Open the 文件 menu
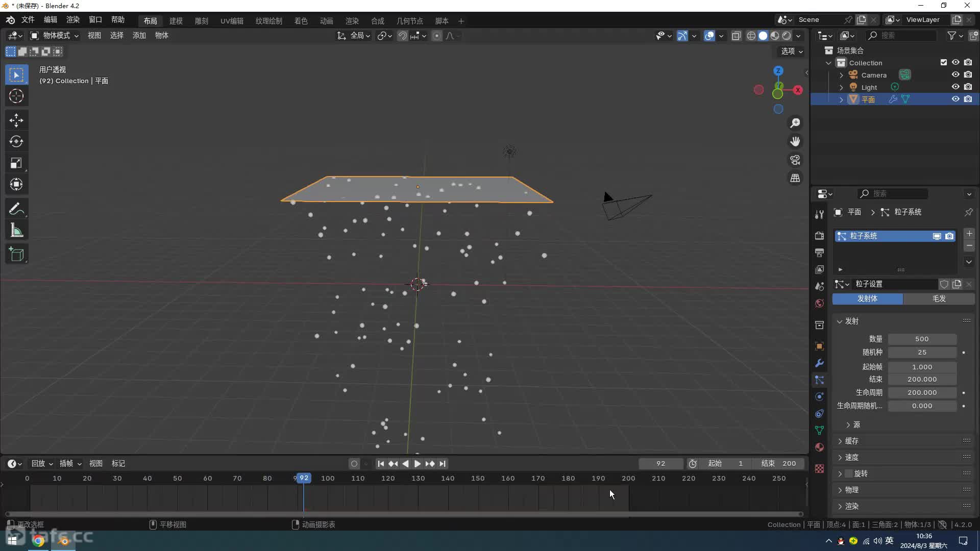 click(x=28, y=19)
